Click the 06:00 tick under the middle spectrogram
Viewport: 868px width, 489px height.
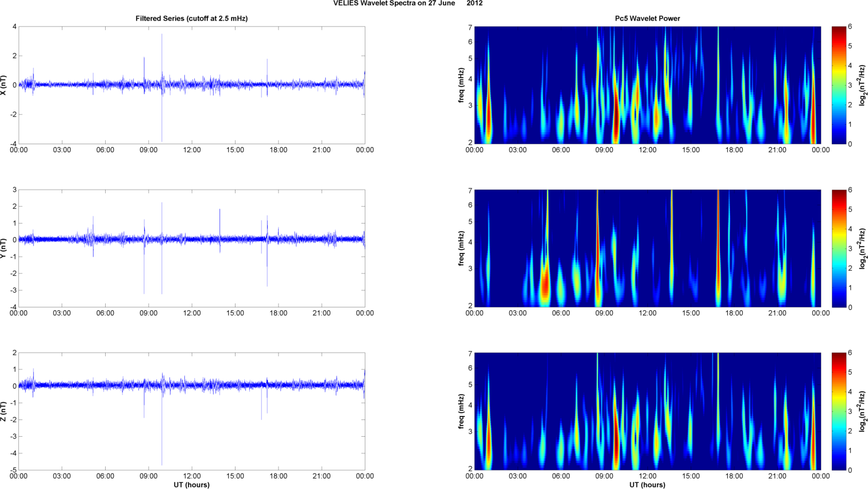(x=561, y=313)
